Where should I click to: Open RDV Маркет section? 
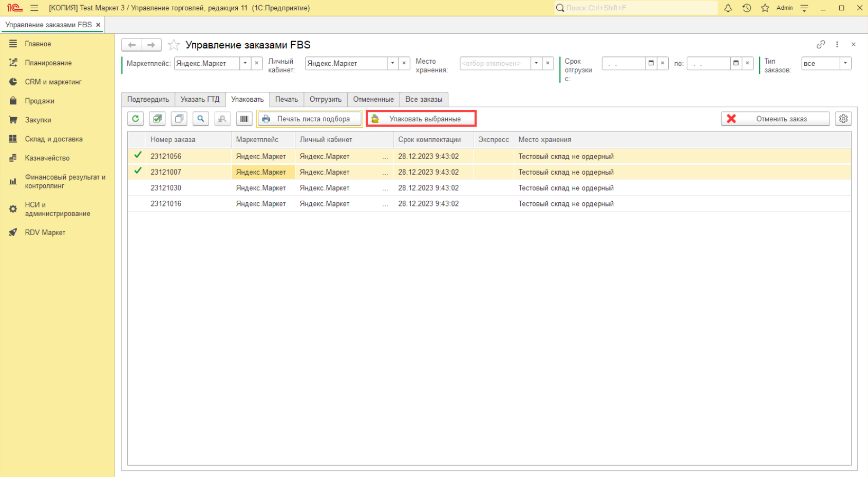[45, 233]
